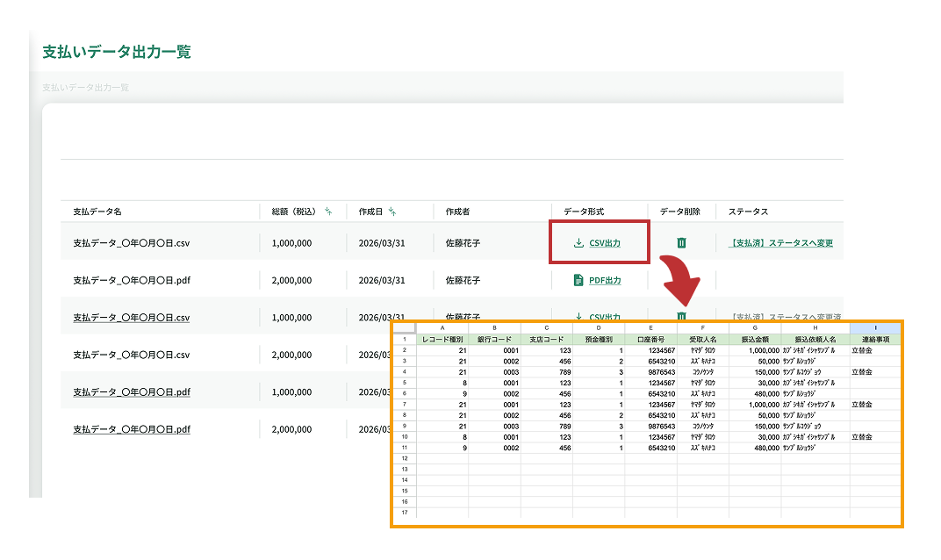Click 口座番号 header cell in spreadsheet
941x560 pixels.
click(x=650, y=339)
